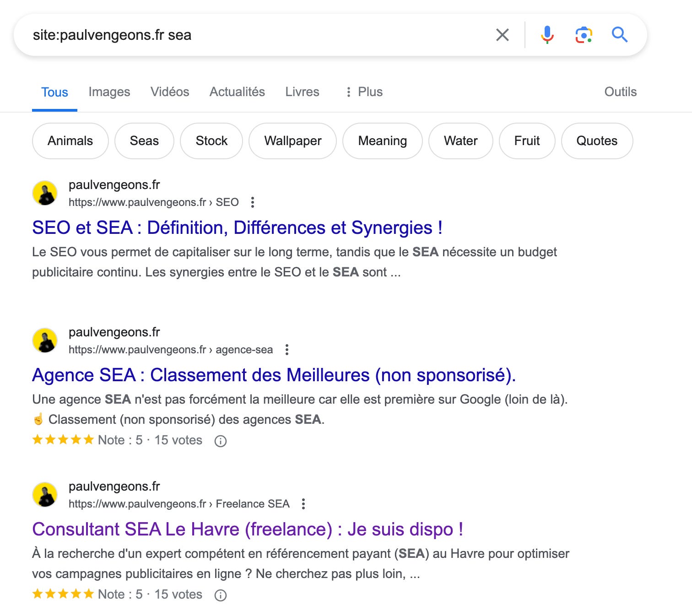Screen dimensions: 692x616
Task: Select the Wallpaper filter chip
Action: (x=292, y=141)
